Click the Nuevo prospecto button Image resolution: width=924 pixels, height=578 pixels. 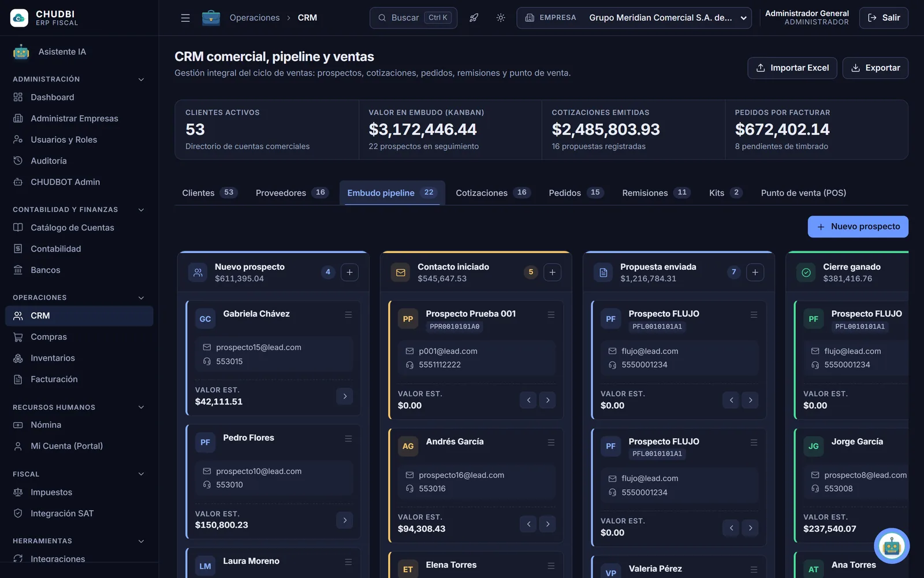click(858, 227)
